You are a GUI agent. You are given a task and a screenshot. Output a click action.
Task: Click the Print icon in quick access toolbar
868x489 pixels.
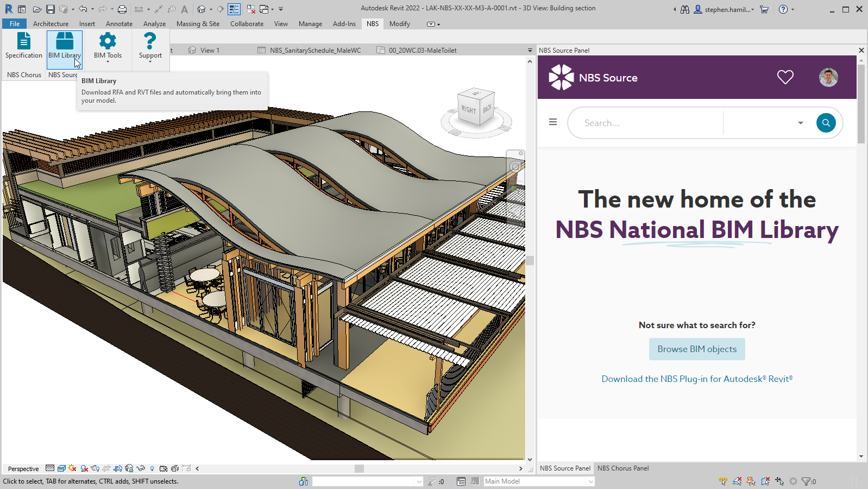[122, 9]
